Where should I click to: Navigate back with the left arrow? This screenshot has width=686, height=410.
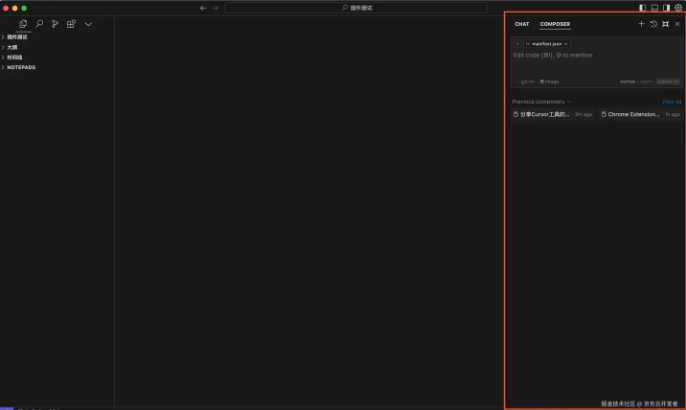pos(203,8)
